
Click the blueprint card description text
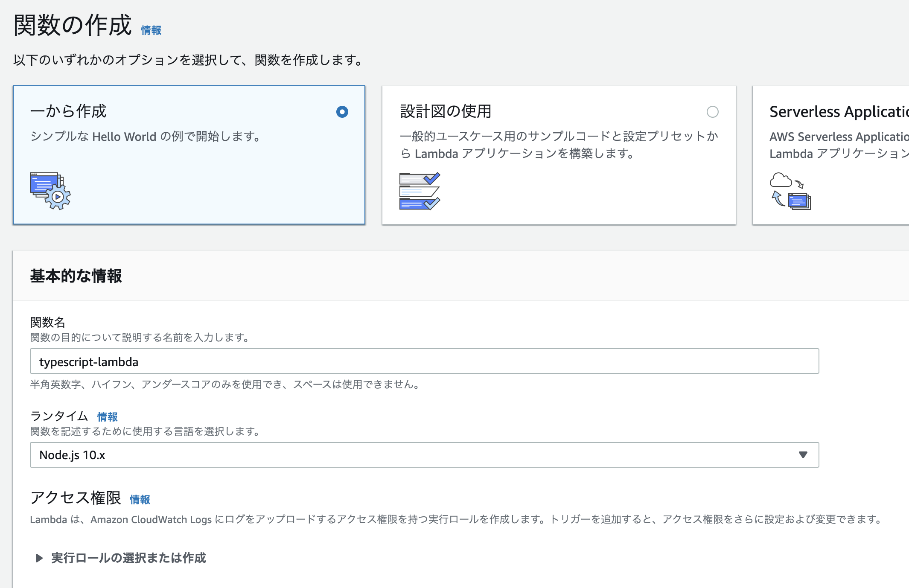[x=559, y=145]
